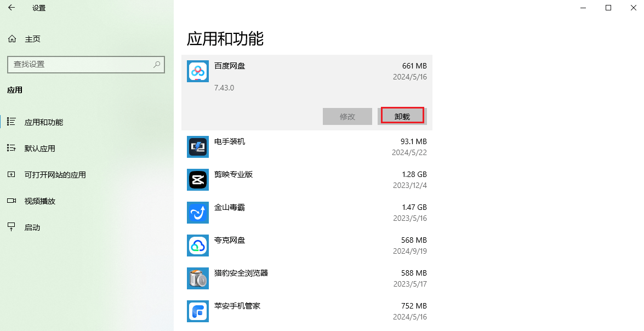644x331 pixels.
Task: Click the 主页 home icon
Action: (x=12, y=38)
